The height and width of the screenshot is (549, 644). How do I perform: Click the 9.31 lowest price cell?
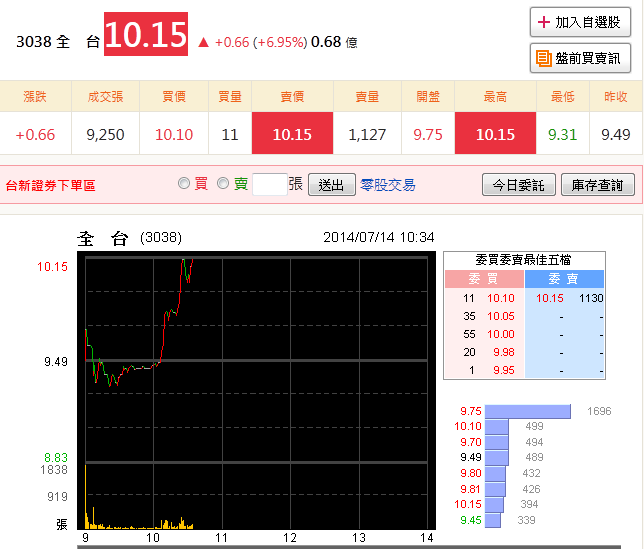coord(563,134)
